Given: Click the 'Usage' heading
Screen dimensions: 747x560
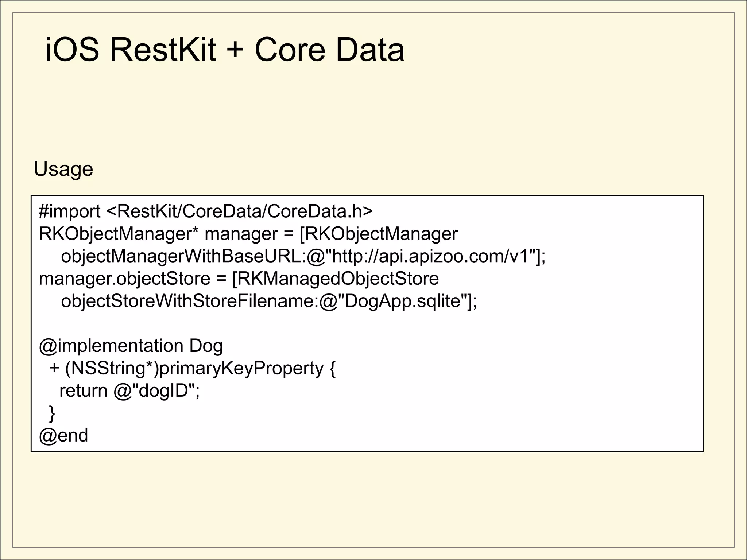Looking at the screenshot, I should click(x=63, y=169).
